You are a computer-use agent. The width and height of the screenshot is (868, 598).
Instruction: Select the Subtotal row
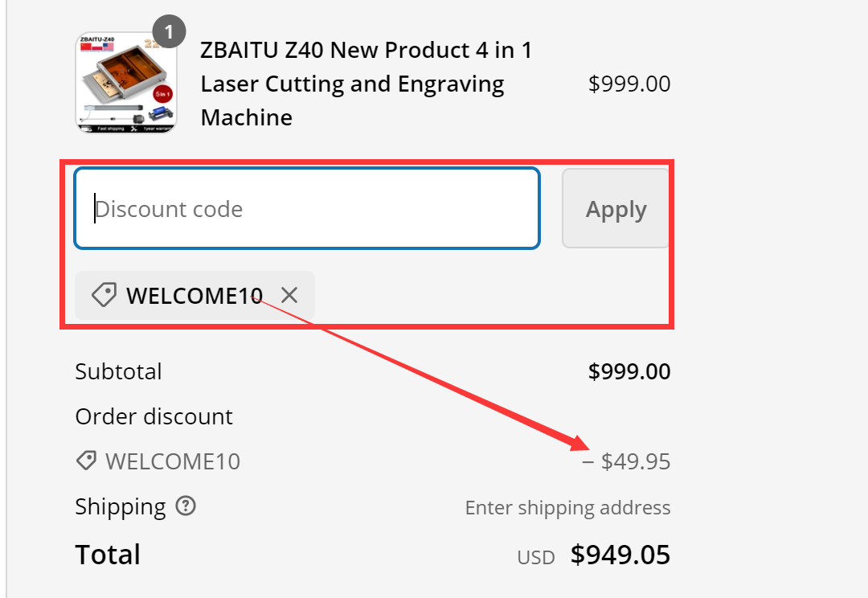click(119, 371)
